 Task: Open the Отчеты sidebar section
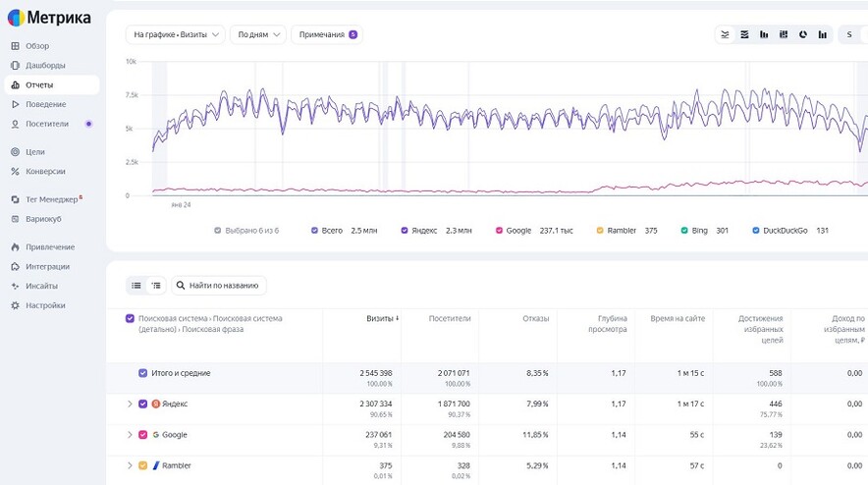point(52,84)
